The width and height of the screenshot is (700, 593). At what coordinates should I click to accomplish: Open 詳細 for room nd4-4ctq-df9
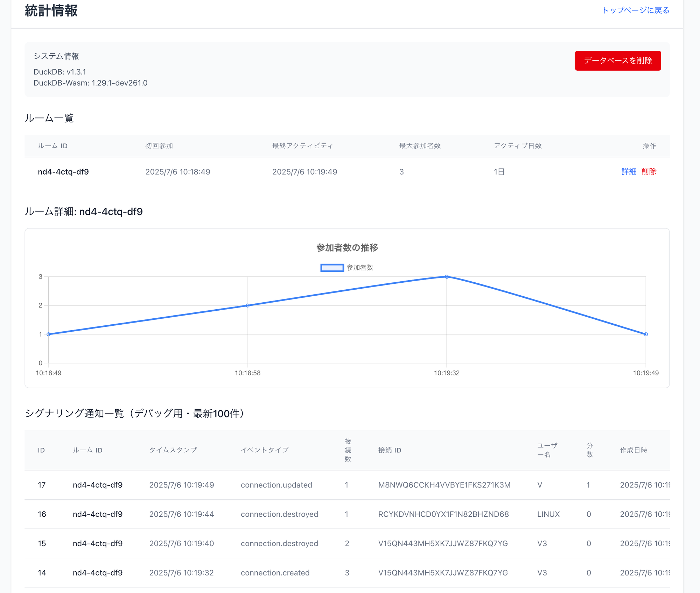(629, 172)
